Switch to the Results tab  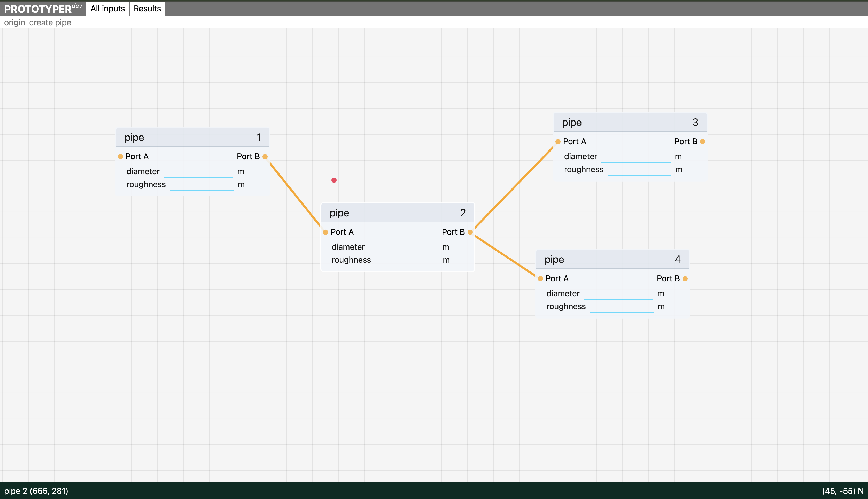click(x=147, y=9)
